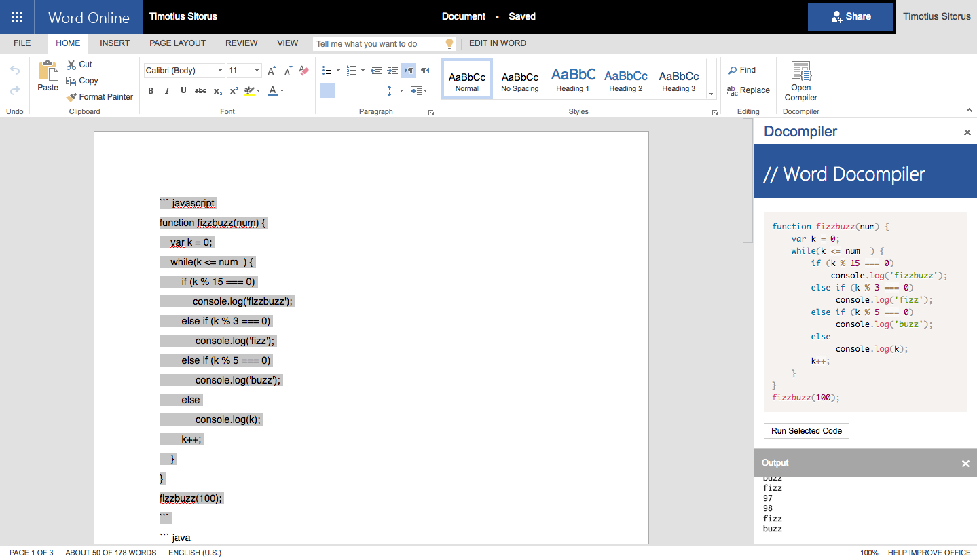Open the Styles dialog launcher
Image resolution: width=977 pixels, height=560 pixels.
714,113
